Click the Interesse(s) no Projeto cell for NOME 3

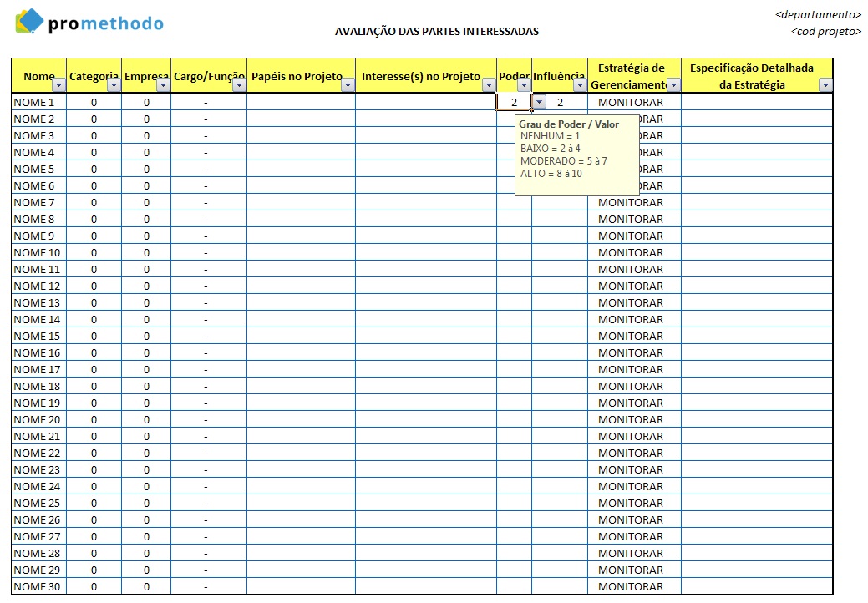(426, 135)
